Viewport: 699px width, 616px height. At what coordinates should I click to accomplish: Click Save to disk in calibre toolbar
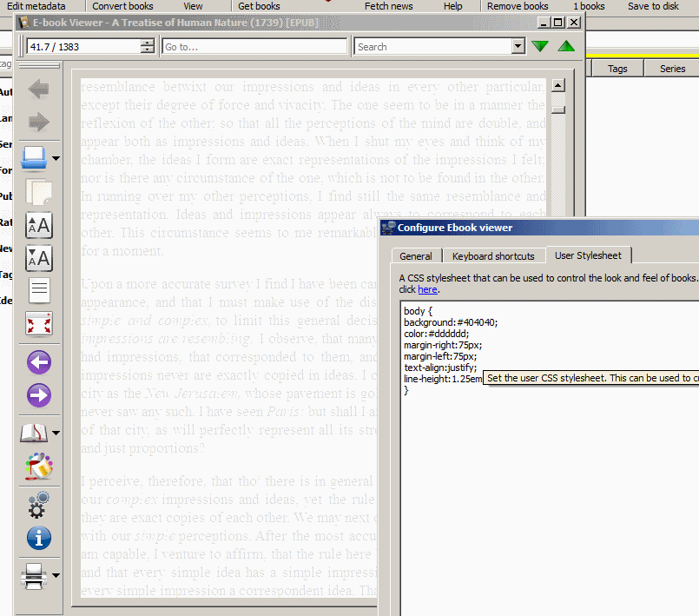pyautogui.click(x=653, y=6)
